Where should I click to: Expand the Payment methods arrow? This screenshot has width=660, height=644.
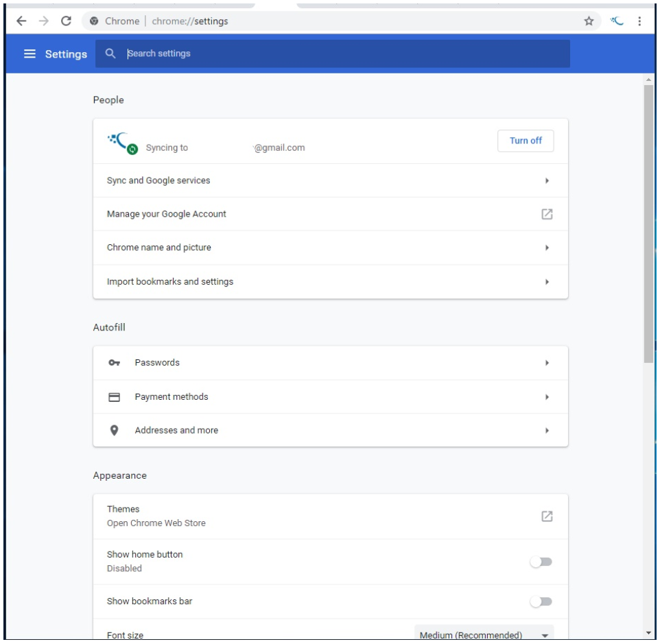pos(547,397)
